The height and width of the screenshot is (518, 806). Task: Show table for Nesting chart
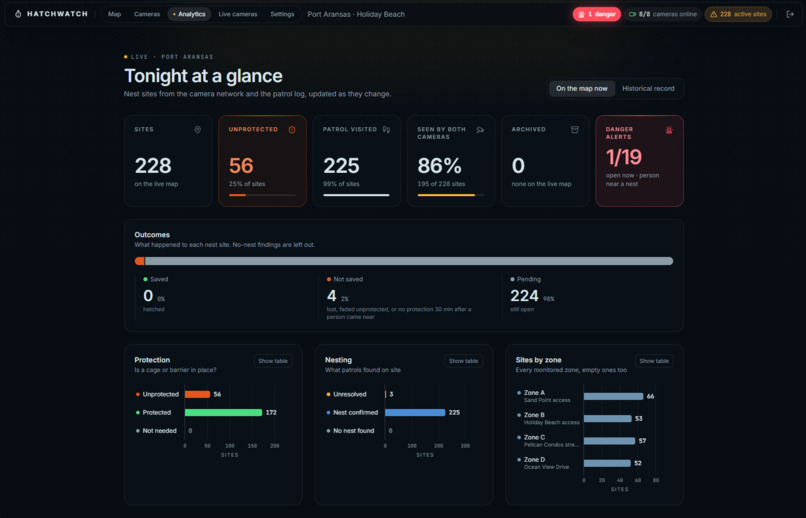tap(463, 361)
